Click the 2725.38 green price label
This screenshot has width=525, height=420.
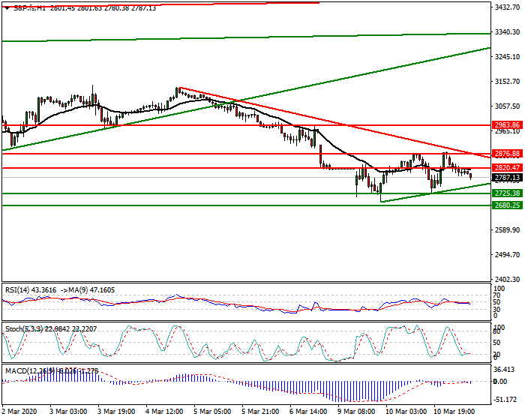click(507, 193)
